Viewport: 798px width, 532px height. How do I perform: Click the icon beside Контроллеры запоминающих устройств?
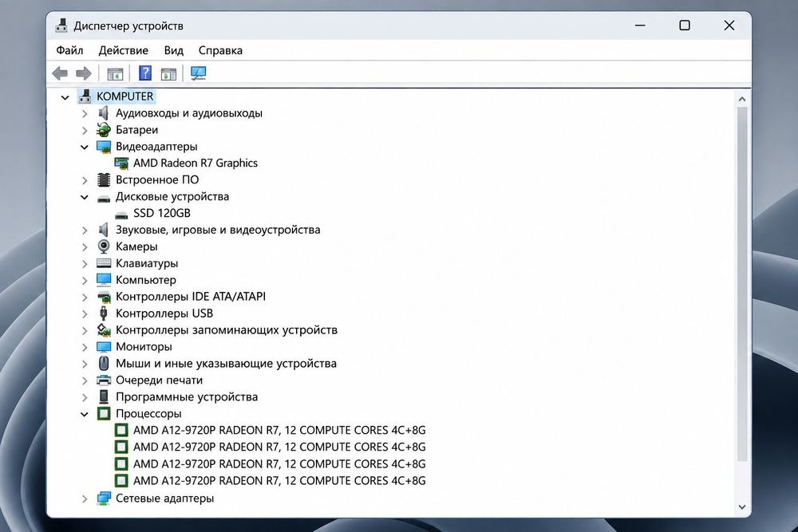coord(104,330)
